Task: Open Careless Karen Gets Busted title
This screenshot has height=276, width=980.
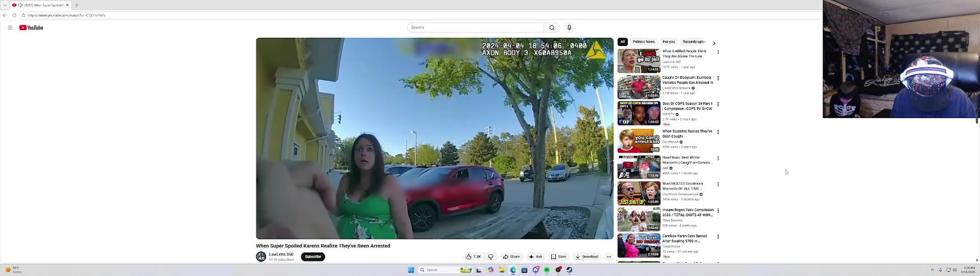Action: pos(685,238)
